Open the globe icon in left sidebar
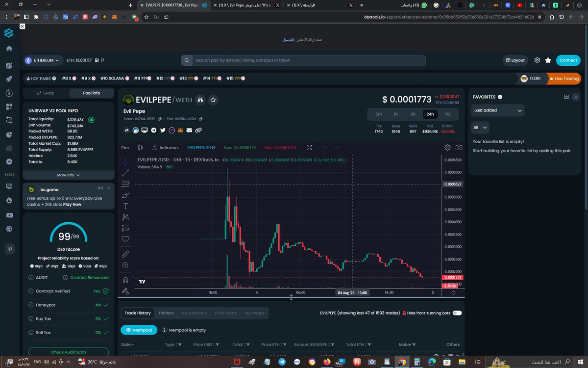The image size is (588, 368). coord(9,229)
